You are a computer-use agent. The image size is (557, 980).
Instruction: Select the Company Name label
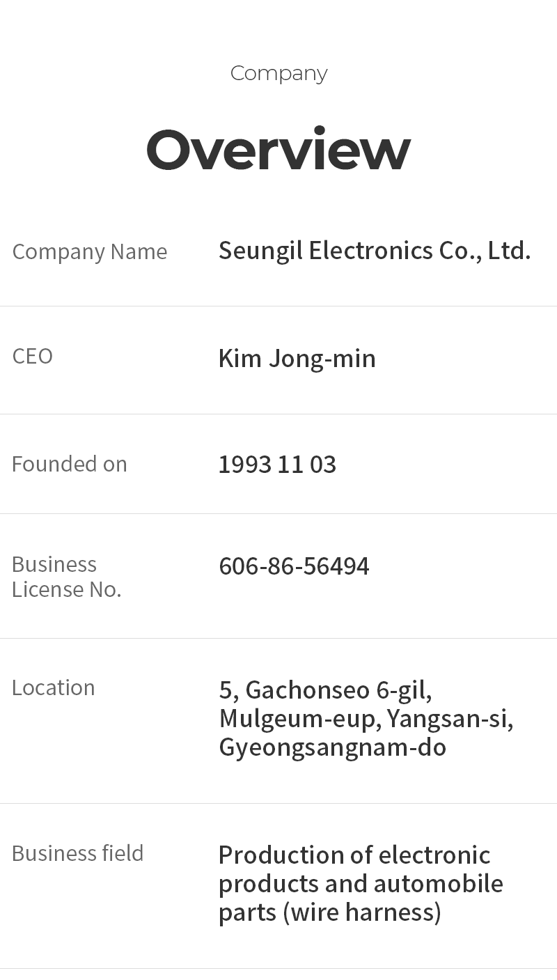[x=90, y=251]
